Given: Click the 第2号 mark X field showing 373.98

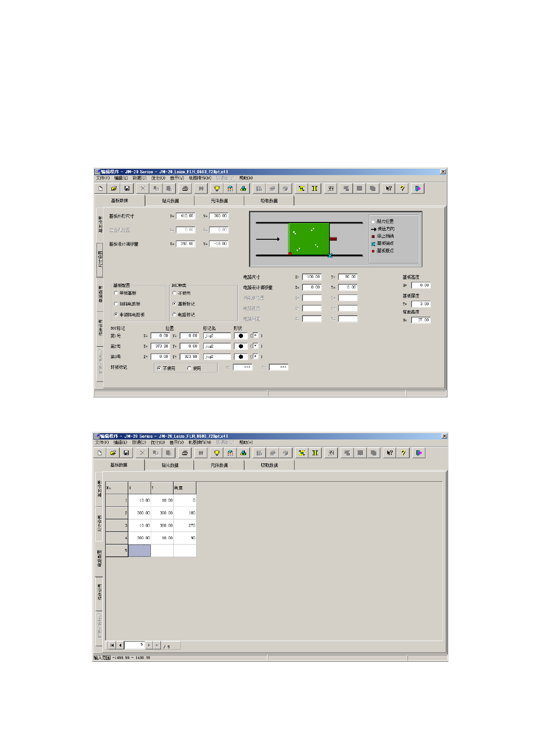Looking at the screenshot, I should pyautogui.click(x=160, y=346).
